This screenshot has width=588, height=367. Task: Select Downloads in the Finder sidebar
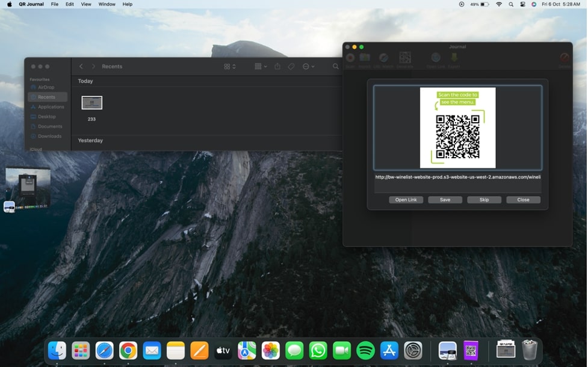pyautogui.click(x=49, y=136)
